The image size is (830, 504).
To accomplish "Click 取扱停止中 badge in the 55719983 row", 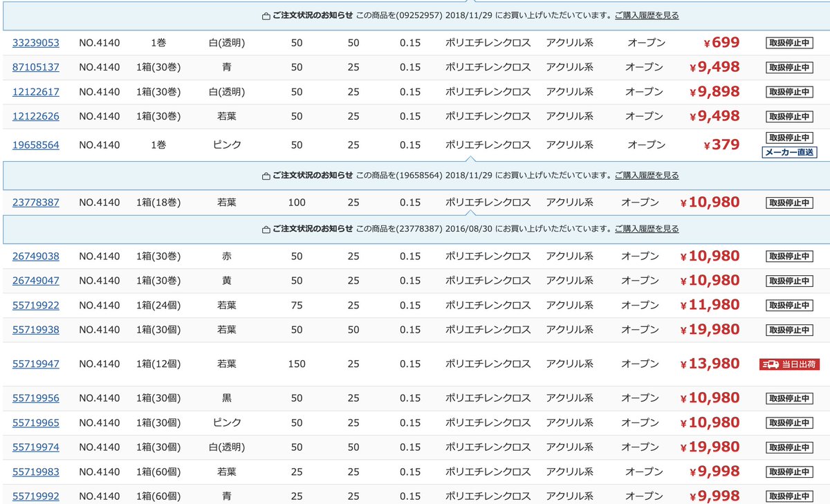I will (x=789, y=472).
